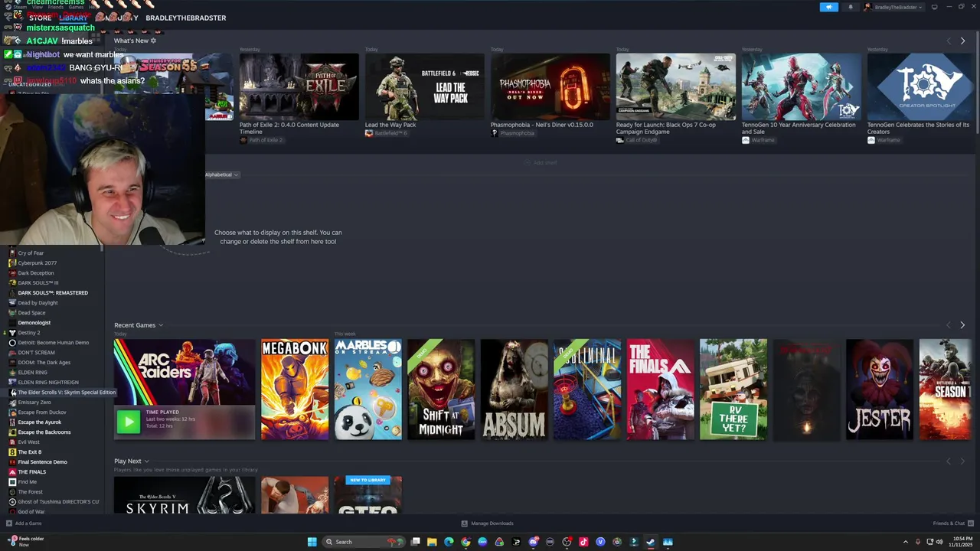Open the MEGABONK game cover
Screen dimensions: 980x551
[295, 390]
